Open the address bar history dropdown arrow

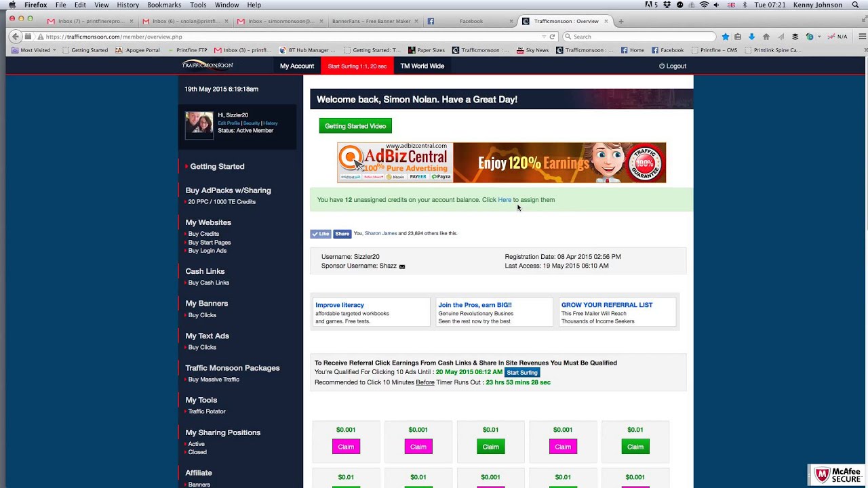(x=543, y=37)
